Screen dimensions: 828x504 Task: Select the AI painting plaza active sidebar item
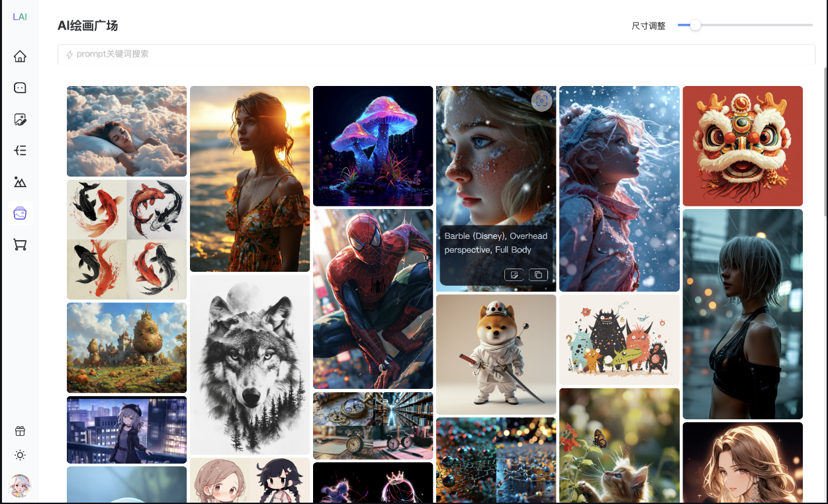pos(20,214)
